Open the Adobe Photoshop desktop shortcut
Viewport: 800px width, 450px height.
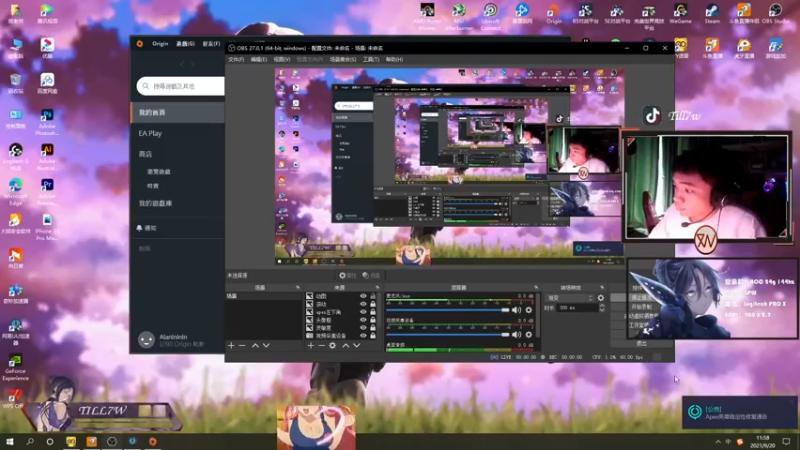point(47,121)
